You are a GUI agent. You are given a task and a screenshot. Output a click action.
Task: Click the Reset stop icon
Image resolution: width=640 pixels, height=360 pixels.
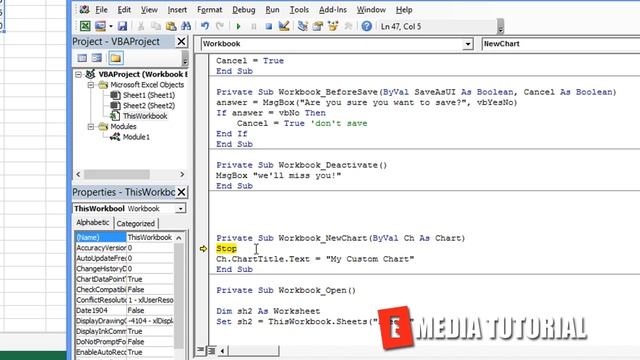coord(269,27)
